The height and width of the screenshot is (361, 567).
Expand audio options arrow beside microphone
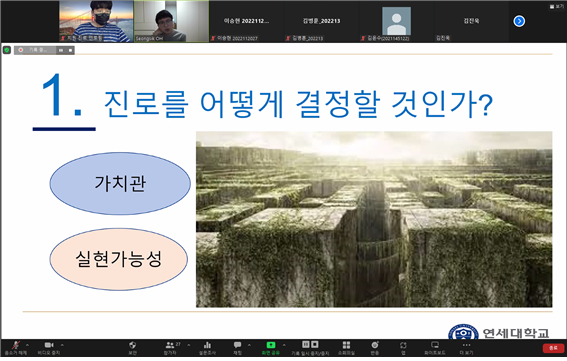pos(27,345)
